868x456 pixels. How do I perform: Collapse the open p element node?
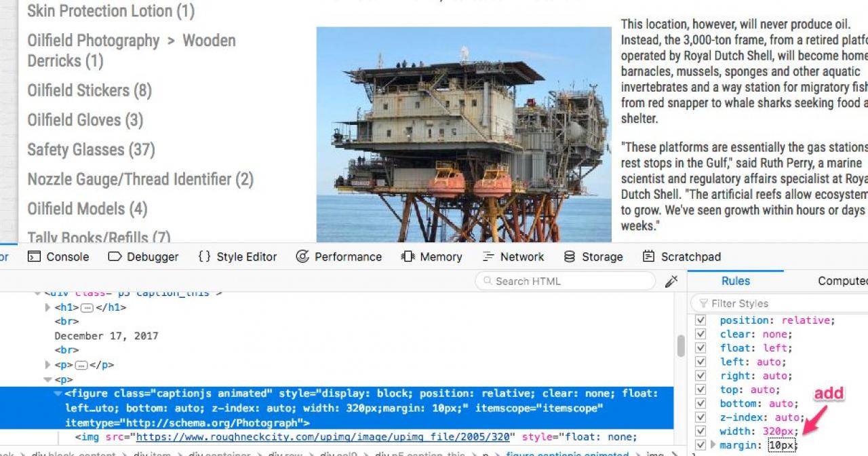tap(48, 380)
